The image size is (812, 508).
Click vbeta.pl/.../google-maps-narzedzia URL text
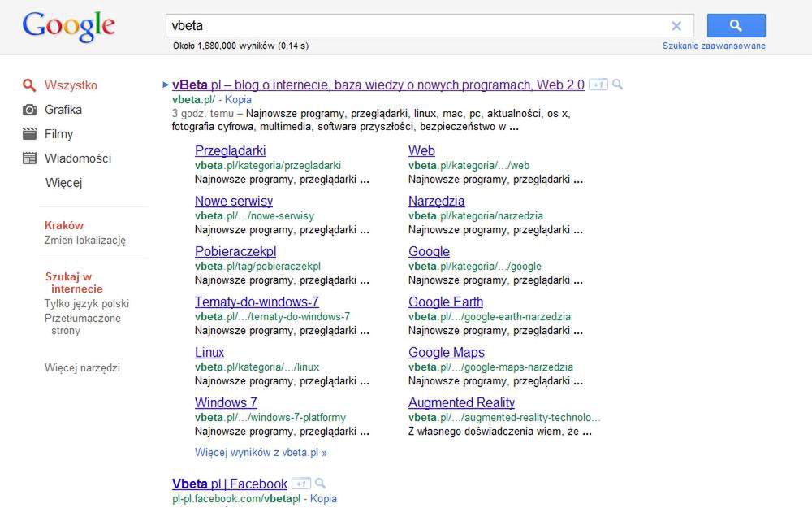click(490, 367)
